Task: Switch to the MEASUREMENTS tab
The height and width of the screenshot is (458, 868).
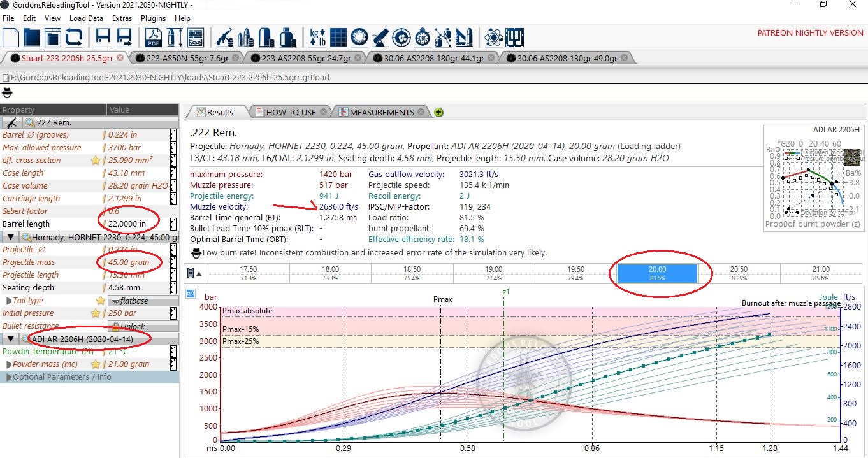Action: (381, 112)
